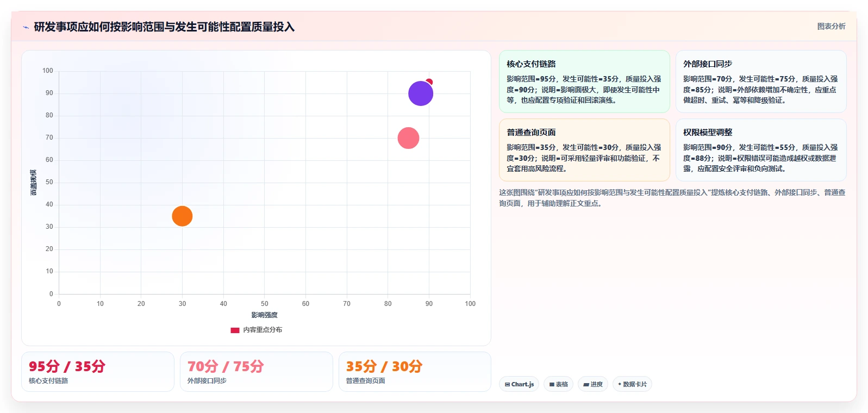Screen dimensions: 868x413
Task: Click the 数据卡片 tag
Action: point(632,384)
